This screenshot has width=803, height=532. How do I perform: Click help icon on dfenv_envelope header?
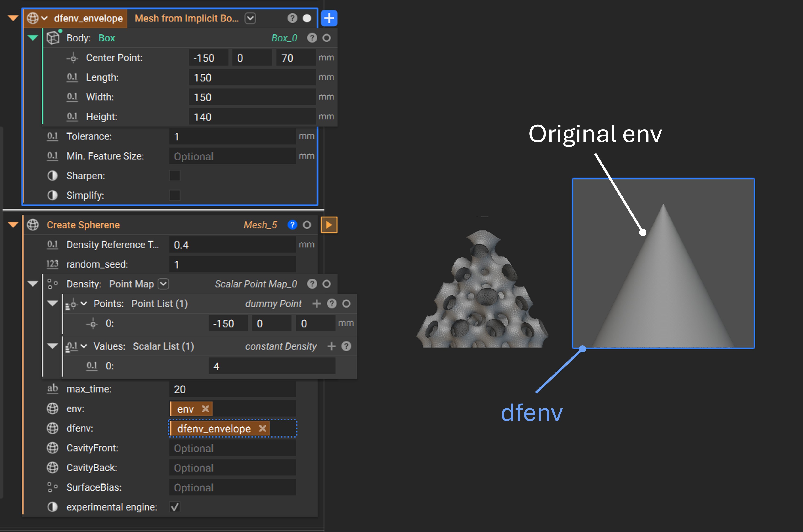point(292,18)
